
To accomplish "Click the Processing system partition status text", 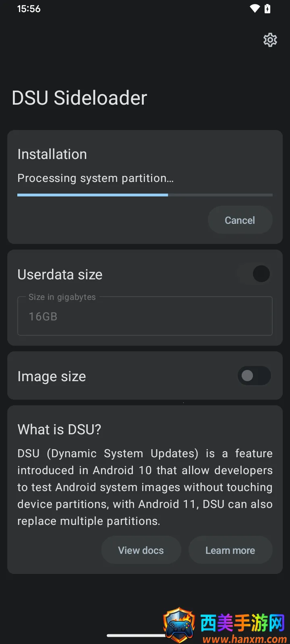I will pos(95,178).
